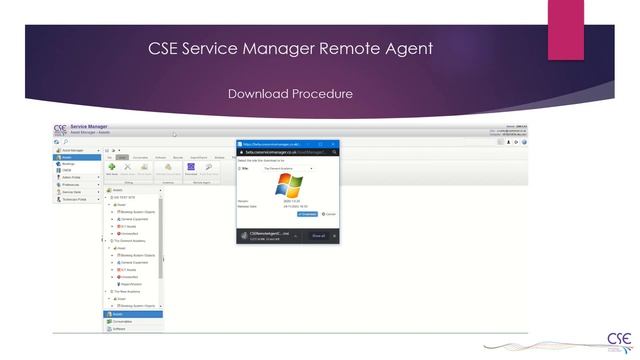This screenshot has height=360, width=640.
Task: Click the home icon below the CSE logo
Action: (x=57, y=142)
